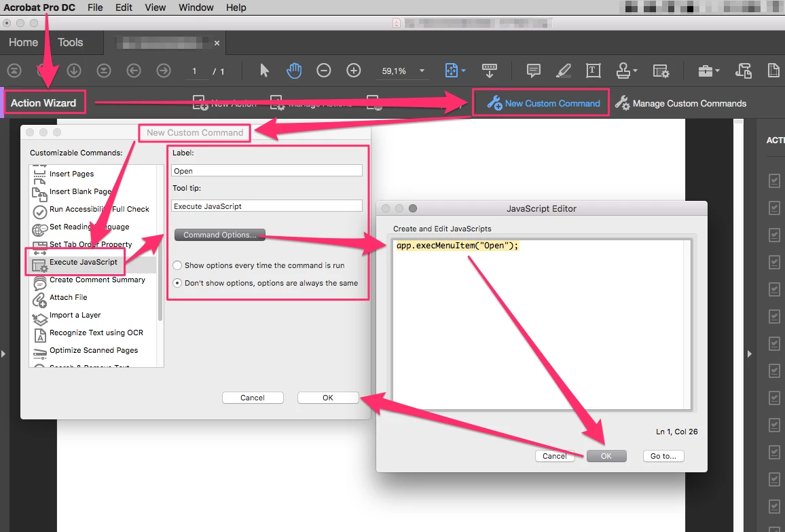785x532 pixels.
Task: Click the Create Comment Summary icon
Action: coord(39,283)
